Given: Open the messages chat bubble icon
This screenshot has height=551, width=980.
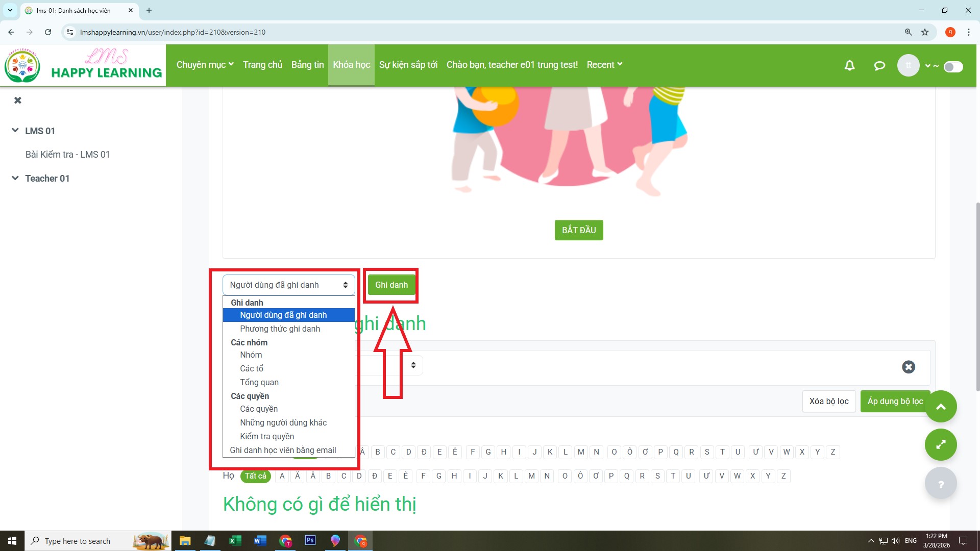Looking at the screenshot, I should (x=879, y=65).
